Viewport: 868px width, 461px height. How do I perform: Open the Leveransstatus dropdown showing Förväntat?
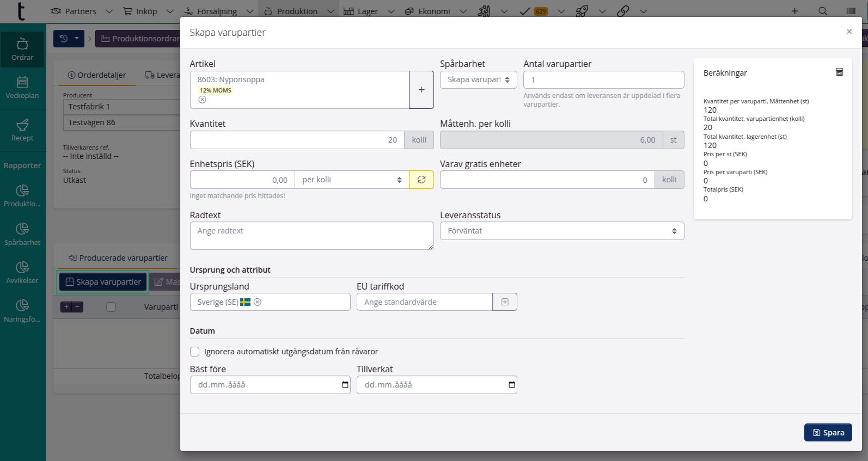[x=561, y=231]
